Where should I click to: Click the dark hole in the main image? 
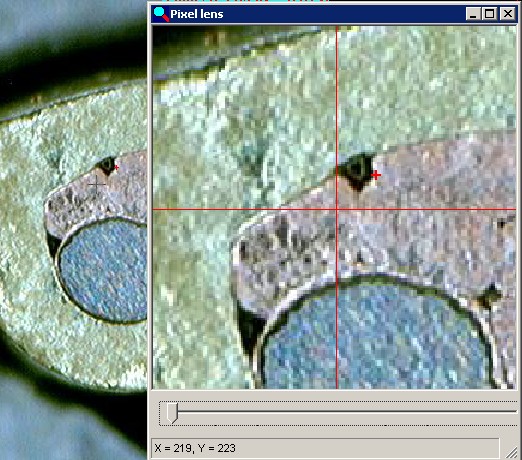(x=106, y=166)
